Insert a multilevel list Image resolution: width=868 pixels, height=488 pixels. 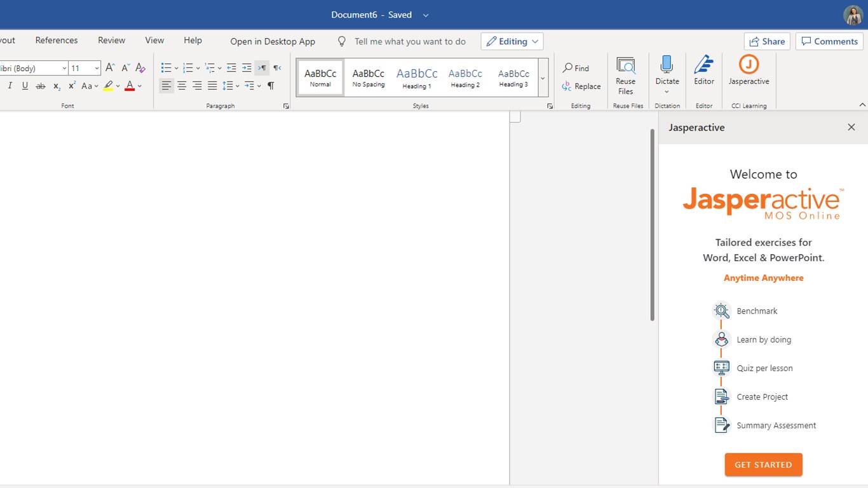tap(209, 68)
